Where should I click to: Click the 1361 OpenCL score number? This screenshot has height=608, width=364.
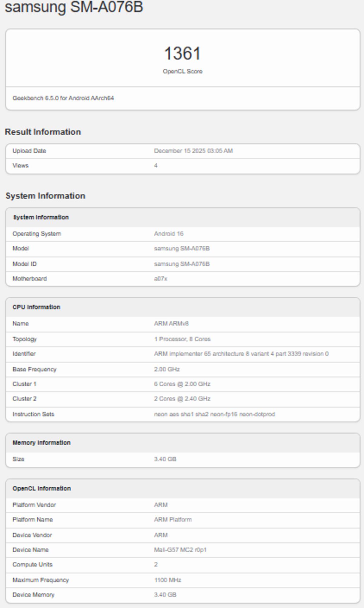pyautogui.click(x=182, y=53)
